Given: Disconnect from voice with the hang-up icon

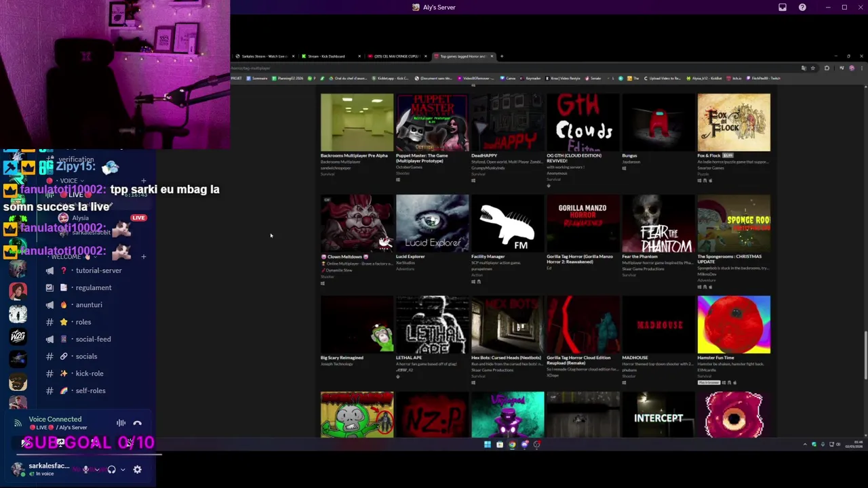Looking at the screenshot, I should coord(138,423).
